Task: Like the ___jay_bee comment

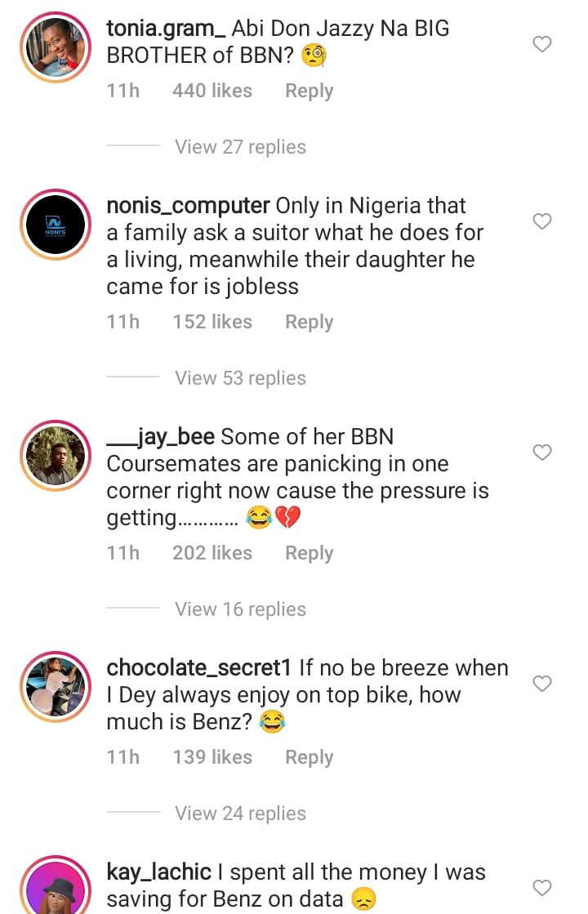Action: pyautogui.click(x=542, y=453)
